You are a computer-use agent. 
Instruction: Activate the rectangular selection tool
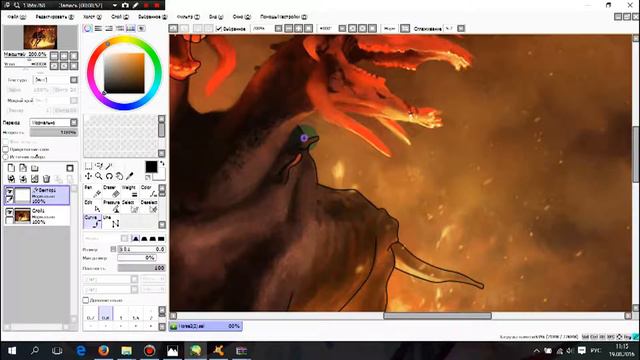pyautogui.click(x=88, y=166)
